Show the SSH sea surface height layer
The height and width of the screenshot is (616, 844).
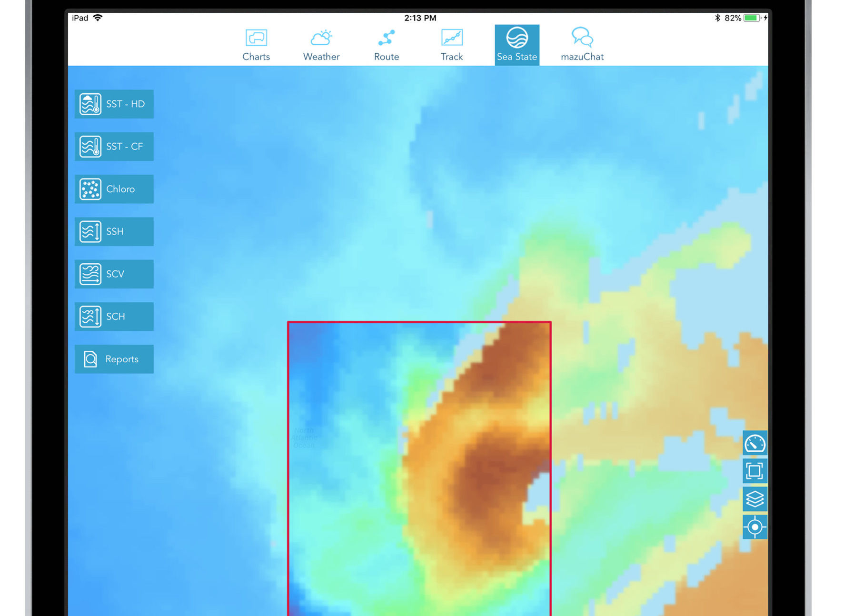(114, 231)
